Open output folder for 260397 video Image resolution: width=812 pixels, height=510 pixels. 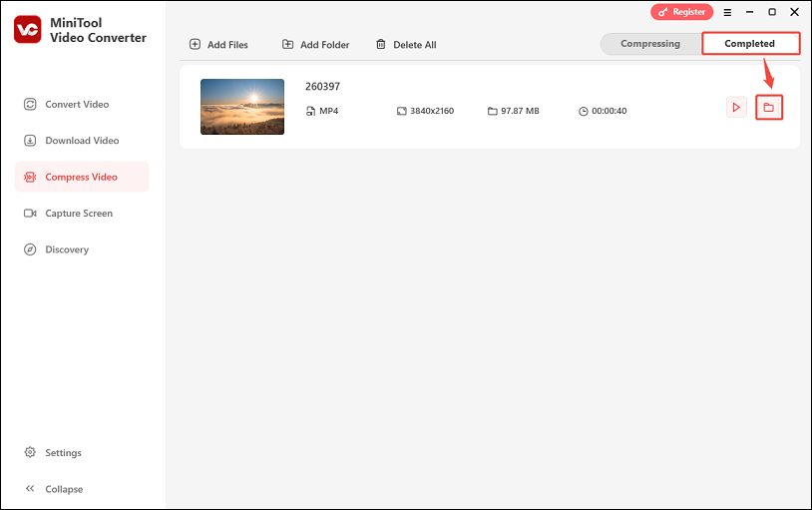768,107
